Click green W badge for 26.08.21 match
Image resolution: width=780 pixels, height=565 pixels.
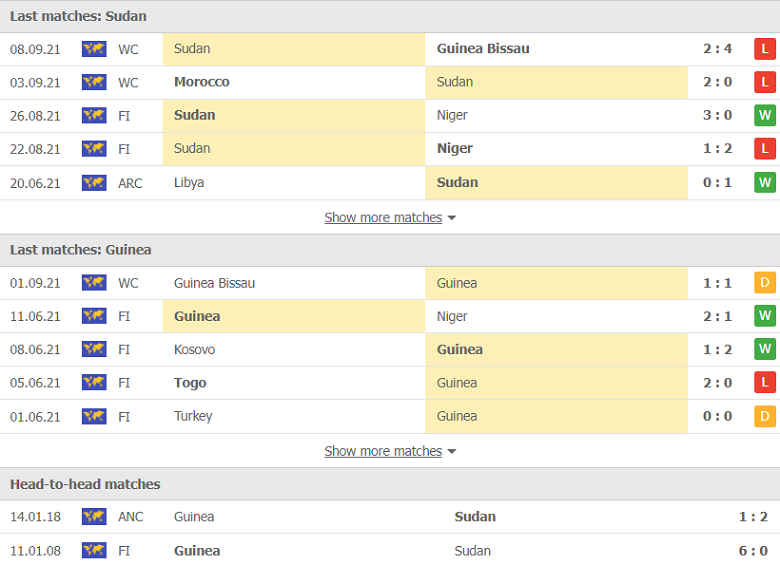pyautogui.click(x=764, y=115)
